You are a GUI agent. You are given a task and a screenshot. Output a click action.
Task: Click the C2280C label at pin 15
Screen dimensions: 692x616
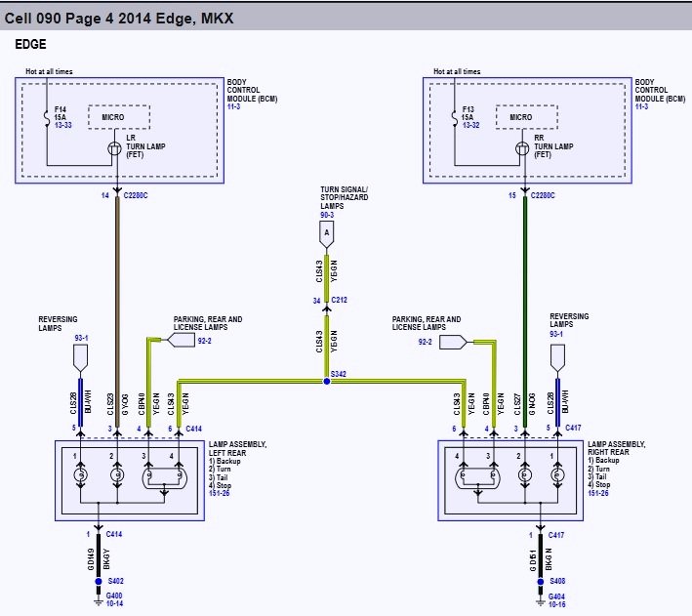click(543, 195)
